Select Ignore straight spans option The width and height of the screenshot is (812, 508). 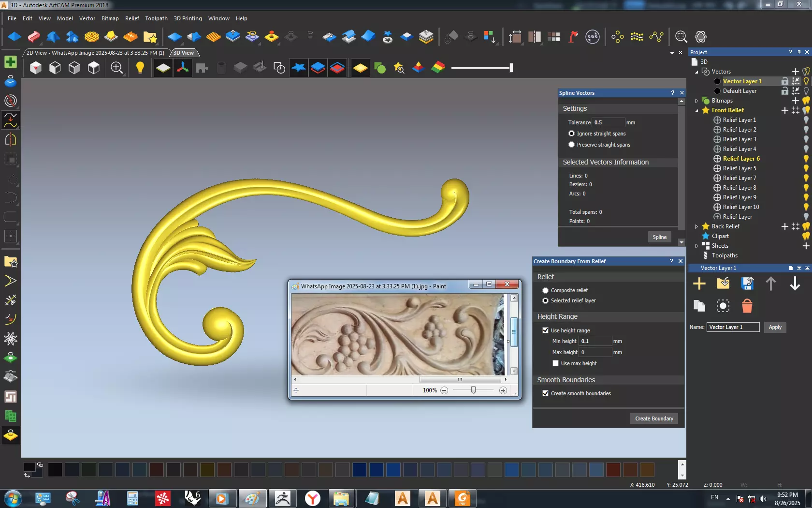pyautogui.click(x=571, y=134)
